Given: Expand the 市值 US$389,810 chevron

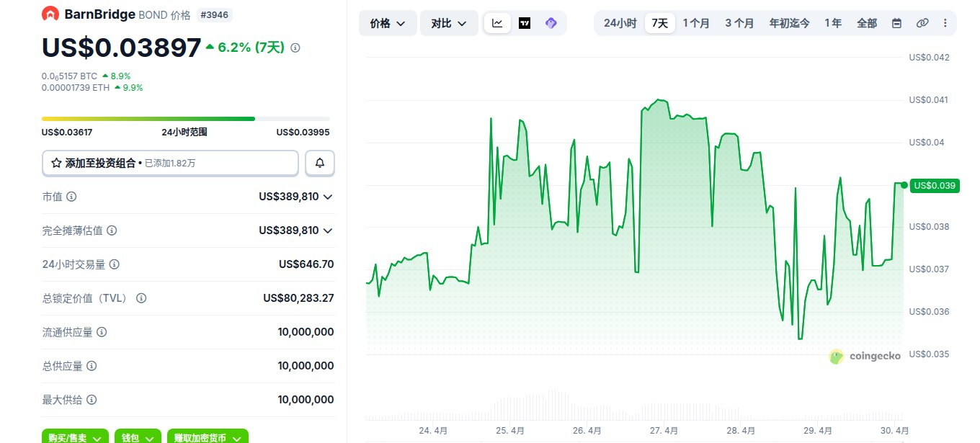Looking at the screenshot, I should 328,197.
